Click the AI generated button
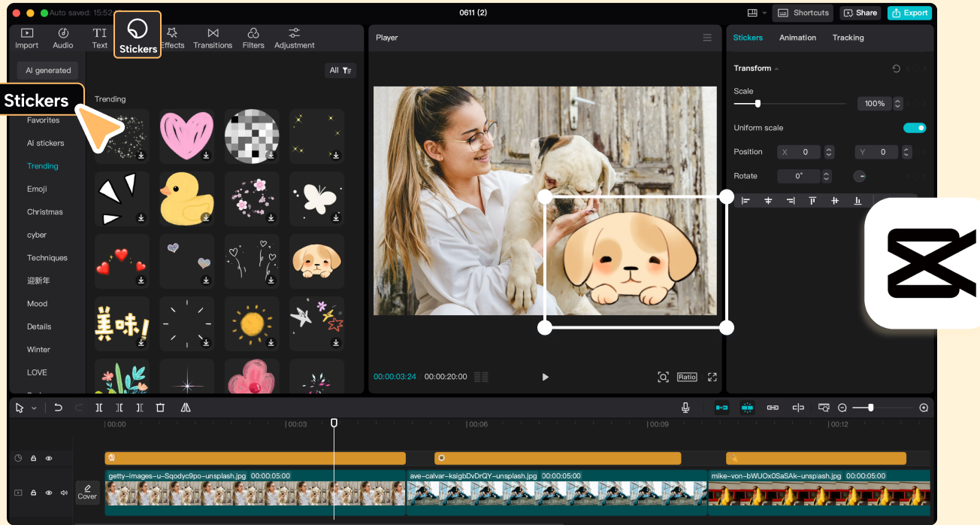 [48, 71]
